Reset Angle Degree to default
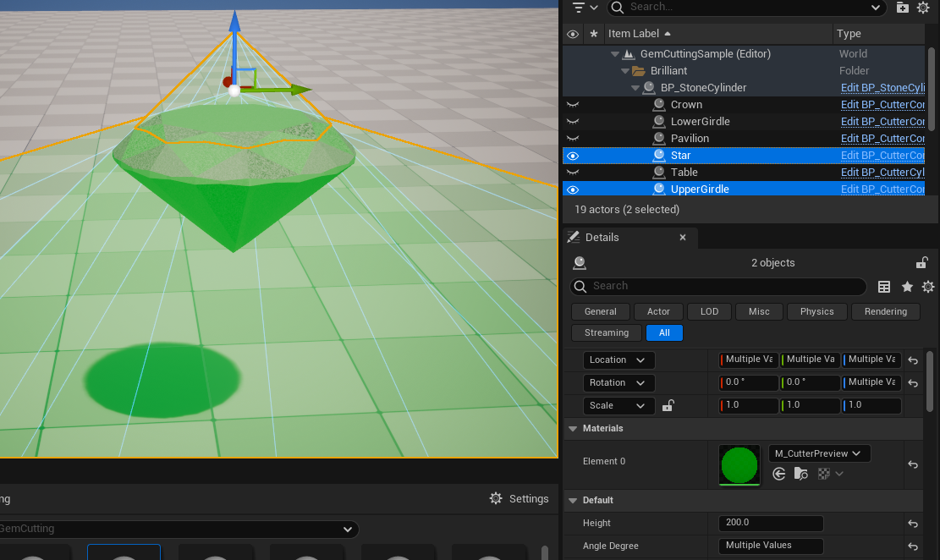 tap(913, 546)
